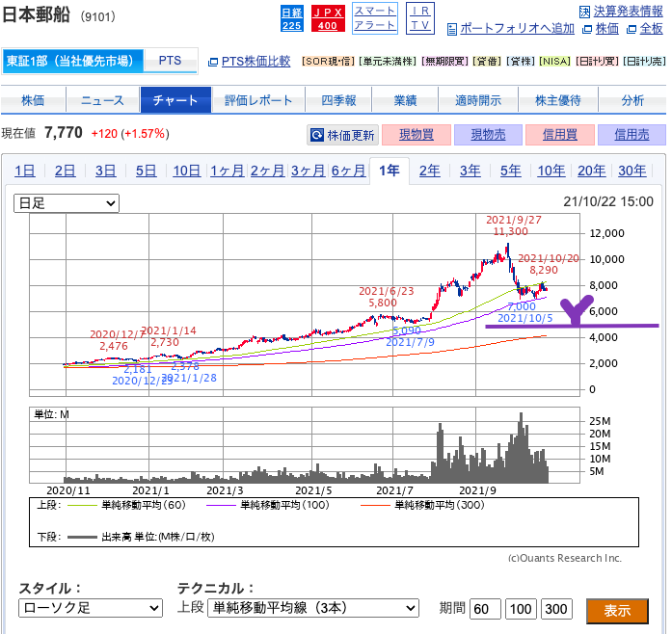Open the IR TV icon
The width and height of the screenshot is (672, 634).
[x=420, y=18]
